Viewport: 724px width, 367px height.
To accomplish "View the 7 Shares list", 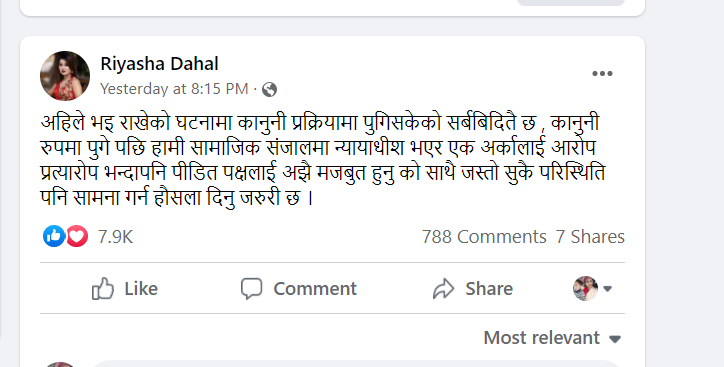I will pos(590,237).
